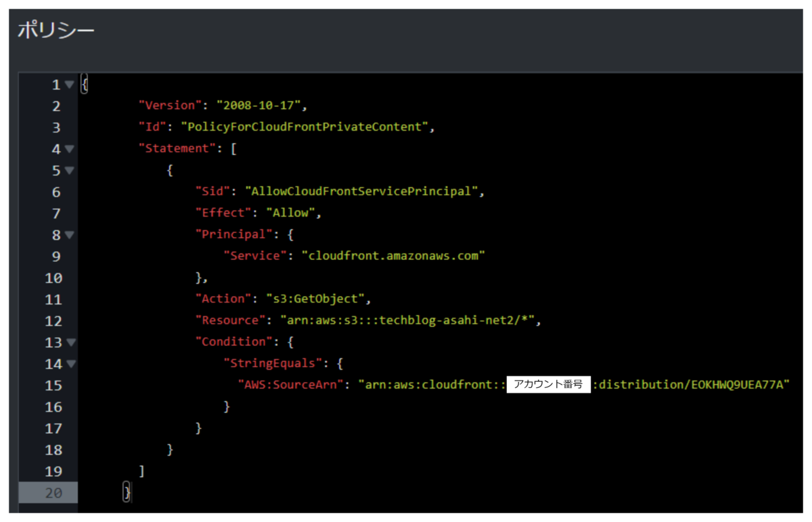Click "AllowCloudFrontServicePrincipal" value

coord(361,192)
